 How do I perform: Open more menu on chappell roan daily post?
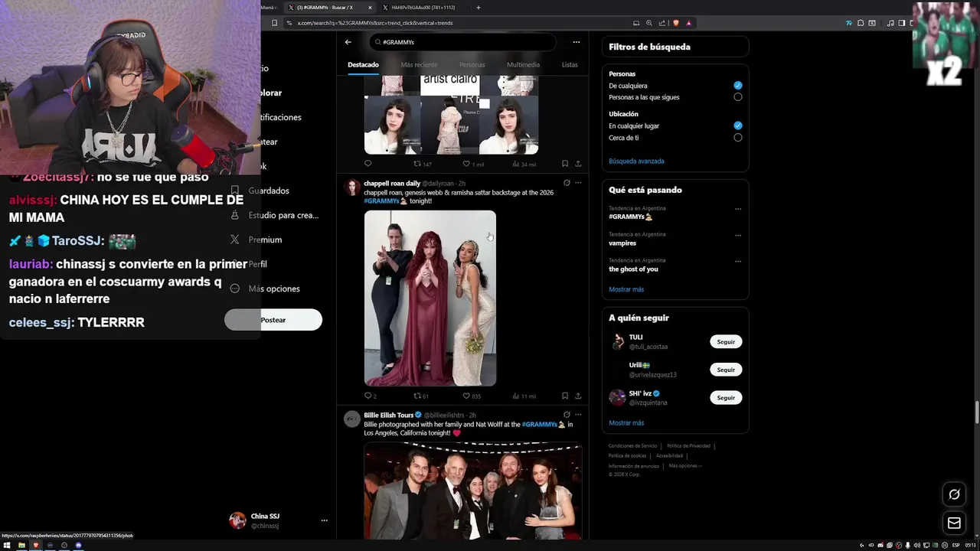[x=578, y=183]
